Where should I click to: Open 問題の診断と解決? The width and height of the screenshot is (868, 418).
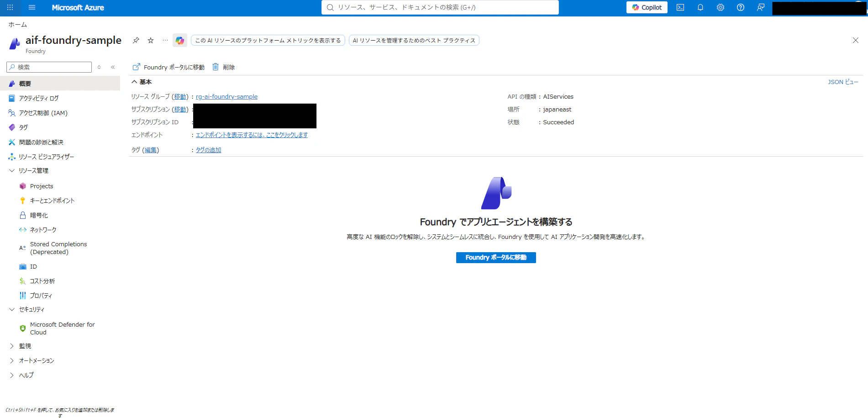(60, 142)
